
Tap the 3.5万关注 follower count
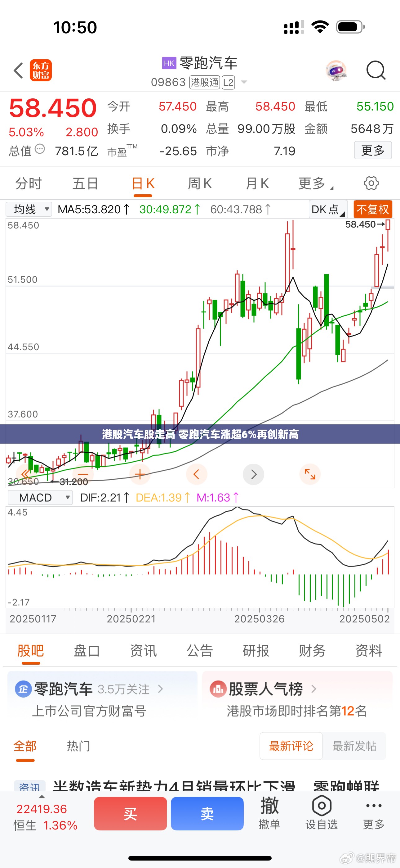pyautogui.click(x=124, y=689)
